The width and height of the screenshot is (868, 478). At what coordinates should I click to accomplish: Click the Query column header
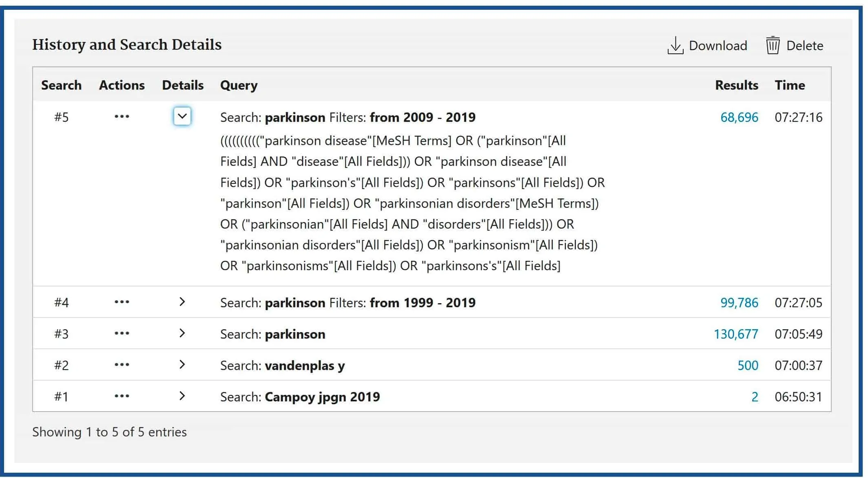pos(239,85)
